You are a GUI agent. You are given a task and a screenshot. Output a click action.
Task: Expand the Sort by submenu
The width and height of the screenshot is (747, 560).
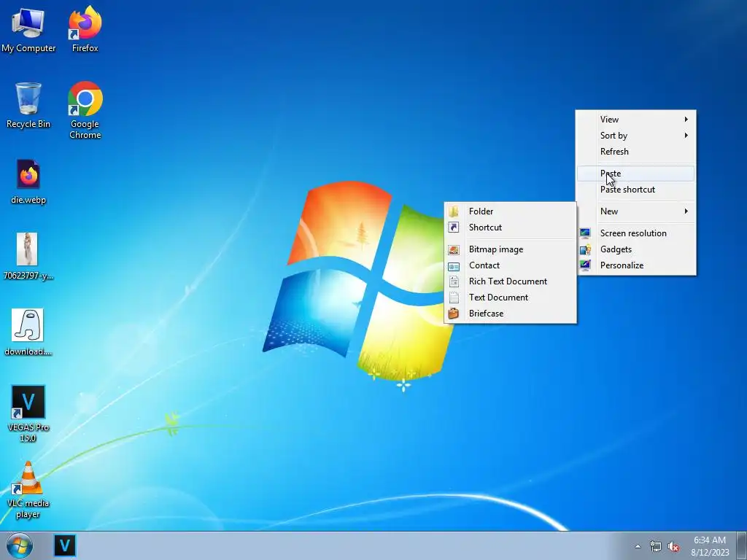(x=635, y=136)
